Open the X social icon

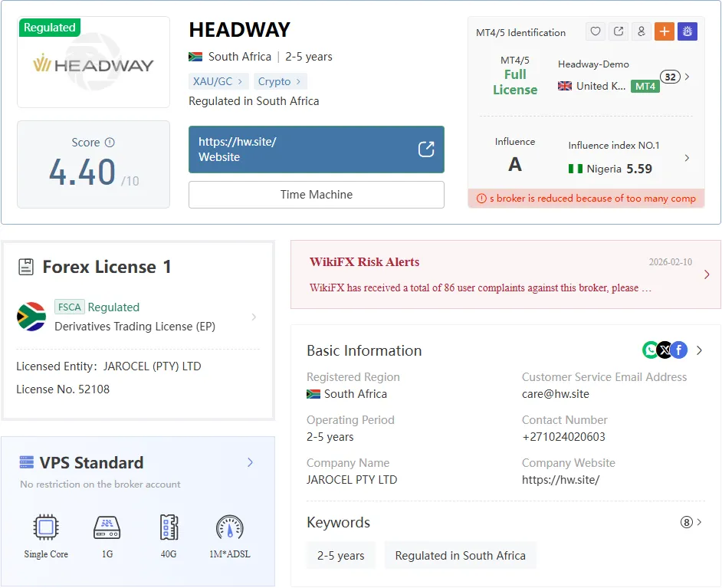(665, 350)
